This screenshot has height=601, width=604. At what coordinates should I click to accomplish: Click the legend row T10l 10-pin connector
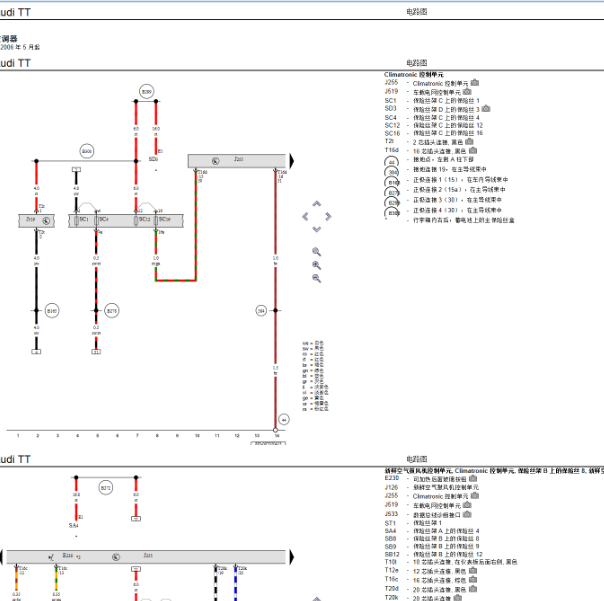click(451, 562)
